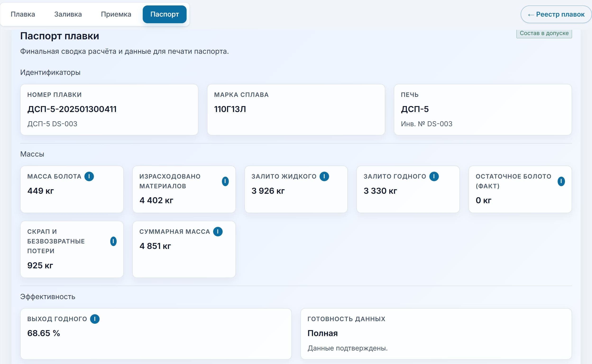The width and height of the screenshot is (592, 364).
Task: Select the 0 кг residual swamp value
Action: tap(483, 200)
